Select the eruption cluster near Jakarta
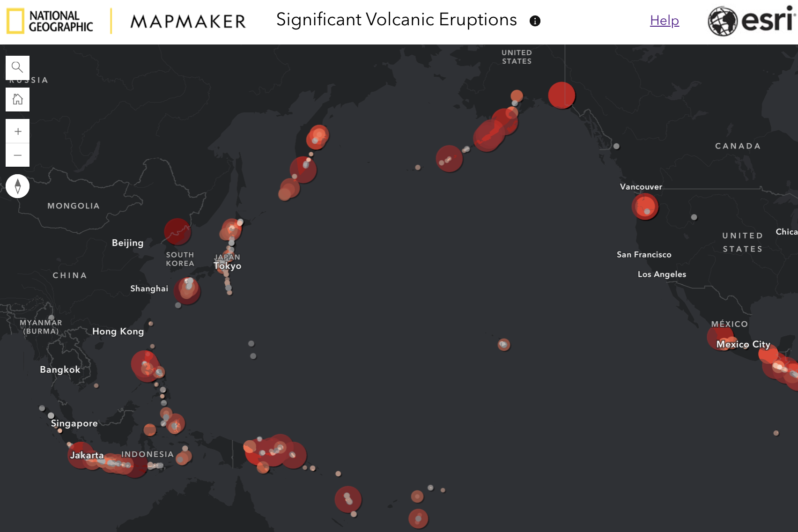The height and width of the screenshot is (532, 798). point(81,455)
